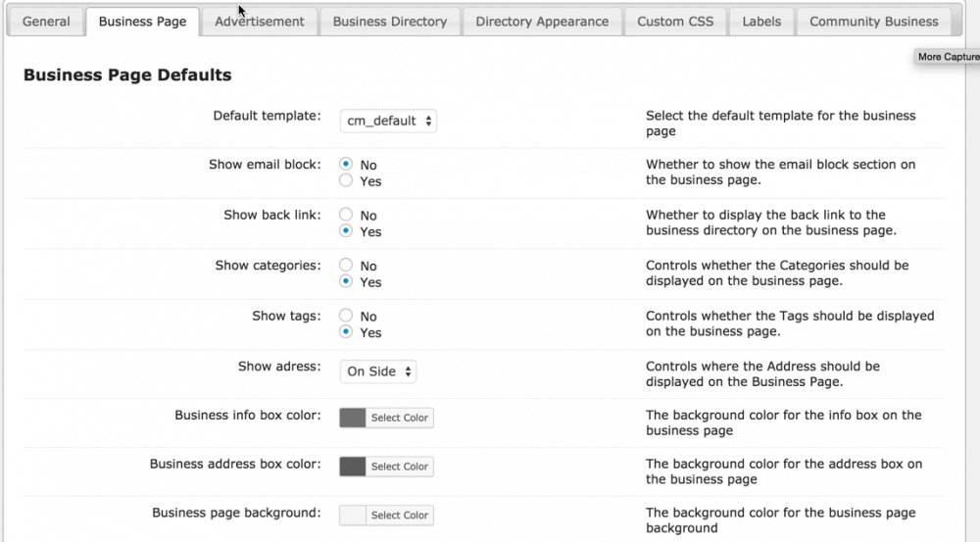Go to Directory Appearance tab
980x542 pixels.
coord(542,21)
